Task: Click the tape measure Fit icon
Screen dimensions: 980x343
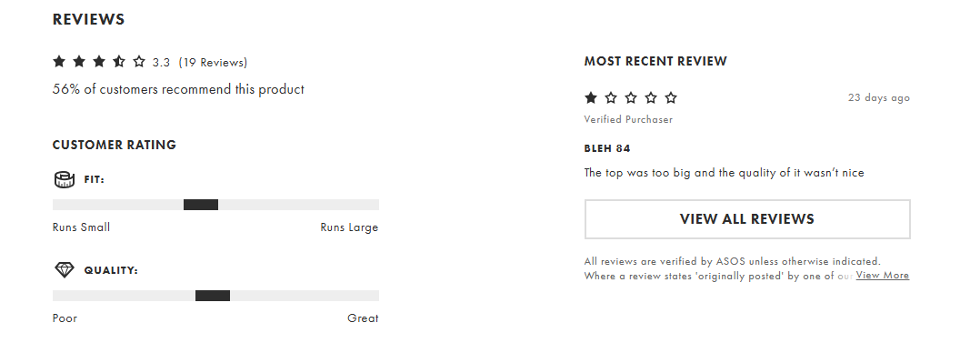Action: [x=65, y=179]
